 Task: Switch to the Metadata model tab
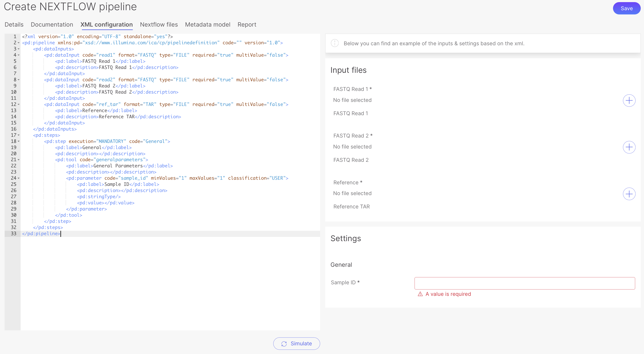[207, 24]
